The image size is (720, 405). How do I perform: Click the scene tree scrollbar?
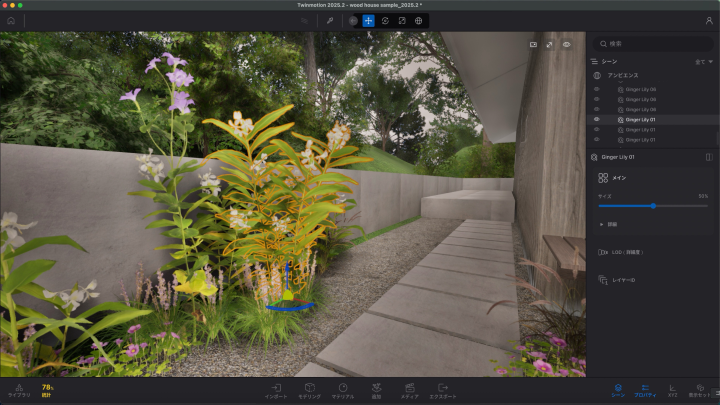click(718, 138)
